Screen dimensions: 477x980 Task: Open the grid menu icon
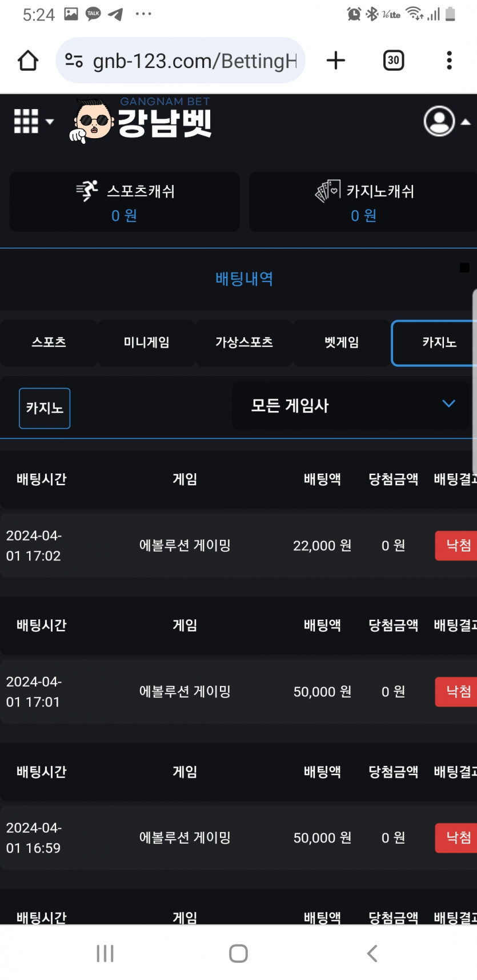[26, 121]
